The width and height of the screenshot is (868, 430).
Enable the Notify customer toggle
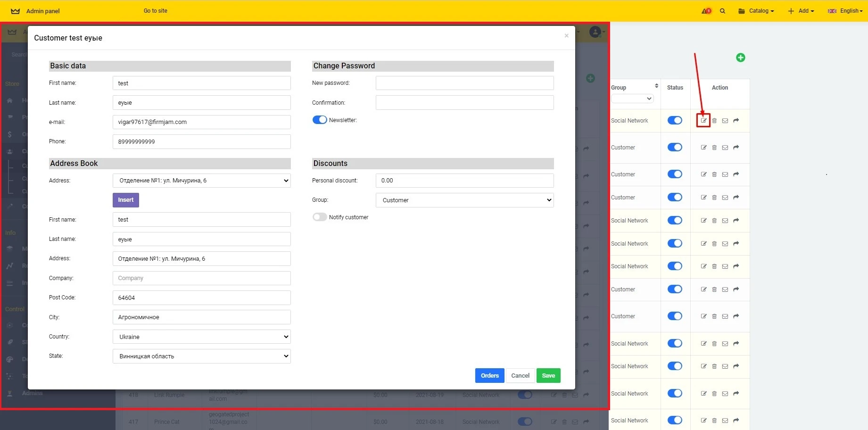(320, 217)
